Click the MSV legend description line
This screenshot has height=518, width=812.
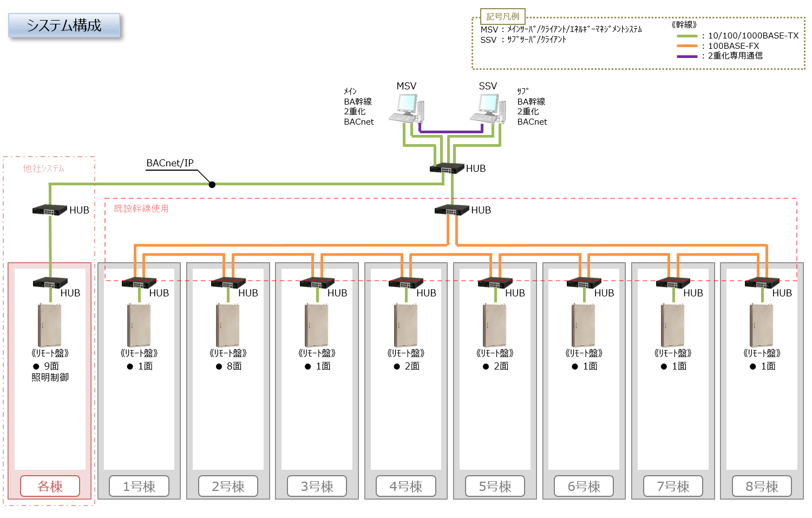[561, 29]
